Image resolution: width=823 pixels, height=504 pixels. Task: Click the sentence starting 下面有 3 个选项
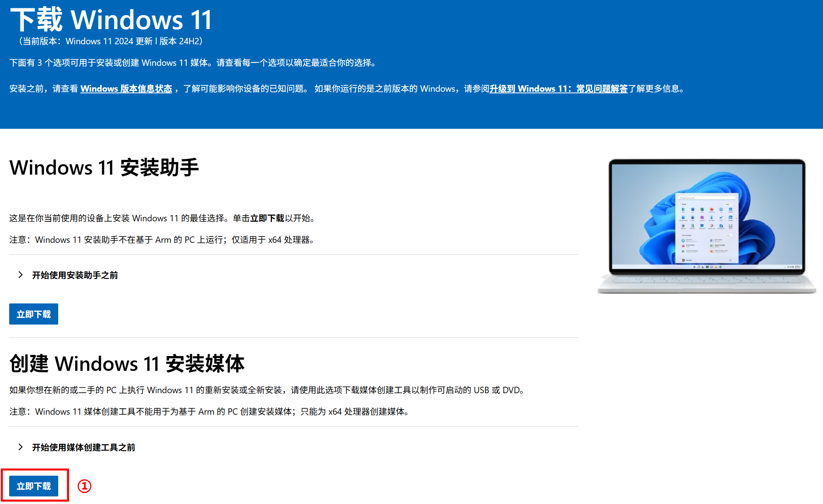click(x=193, y=63)
